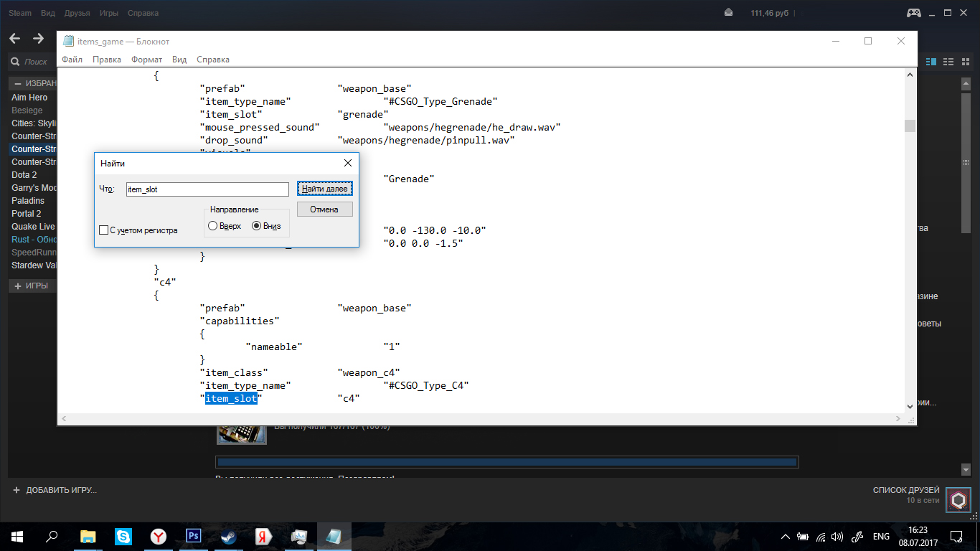
Task: Open Skype from taskbar
Action: (x=123, y=536)
